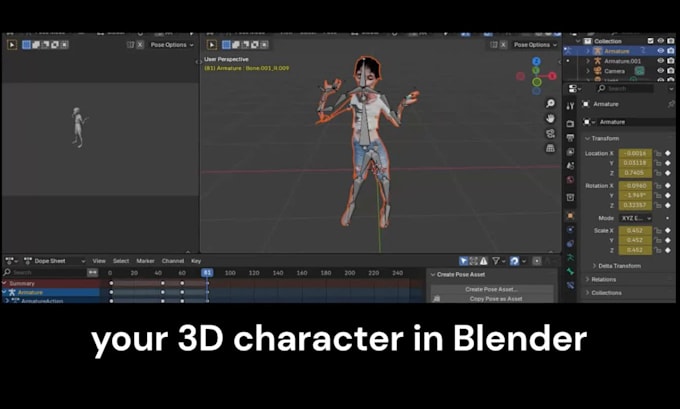The image size is (680, 409).
Task: Open the View menu in Dope Sheet
Action: [x=99, y=261]
